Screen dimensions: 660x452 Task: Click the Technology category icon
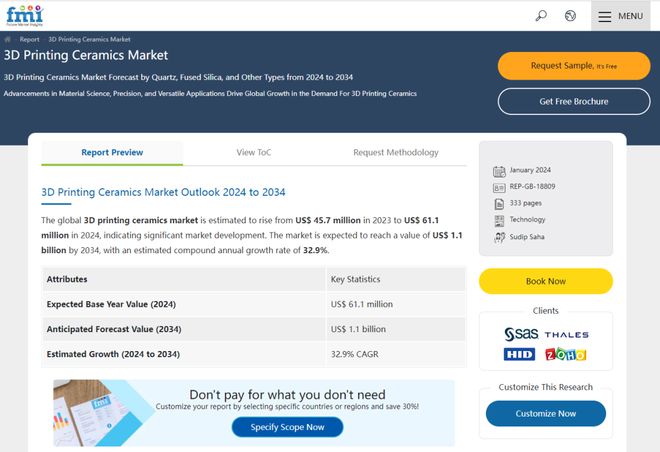(499, 221)
